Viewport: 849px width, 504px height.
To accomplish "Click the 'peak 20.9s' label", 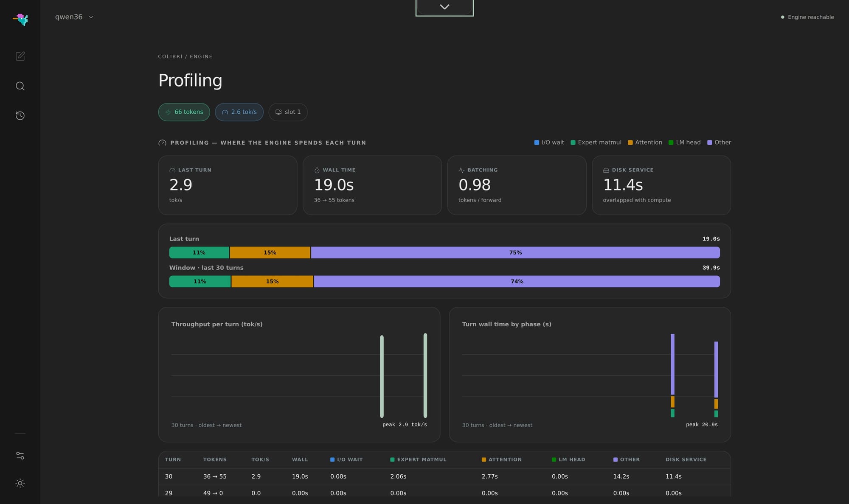I will click(x=702, y=425).
